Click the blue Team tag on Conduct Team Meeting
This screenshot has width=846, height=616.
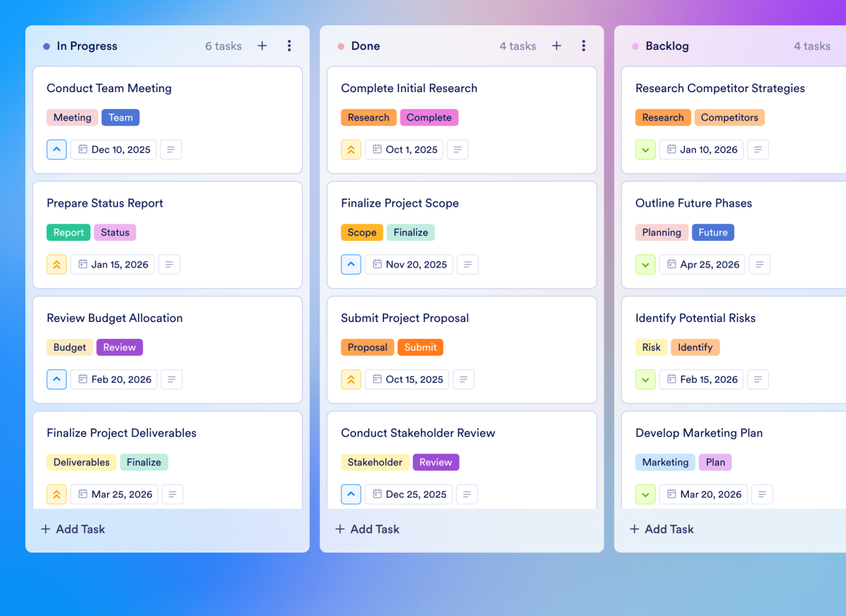click(120, 117)
